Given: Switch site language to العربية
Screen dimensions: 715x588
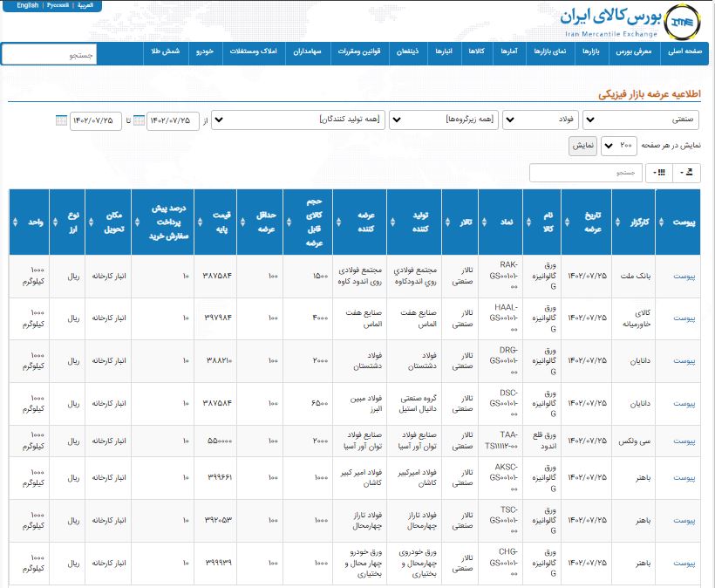Looking at the screenshot, I should [85, 5].
